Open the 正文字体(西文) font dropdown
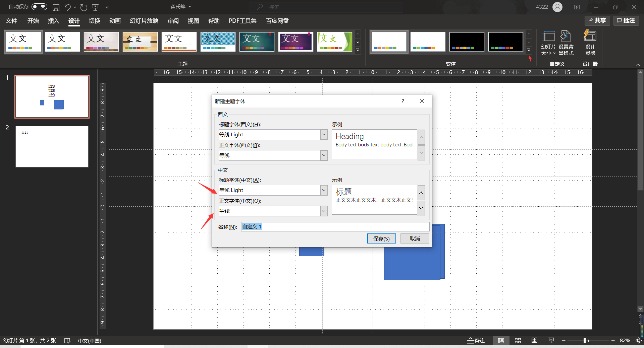644x348 pixels. tap(324, 155)
